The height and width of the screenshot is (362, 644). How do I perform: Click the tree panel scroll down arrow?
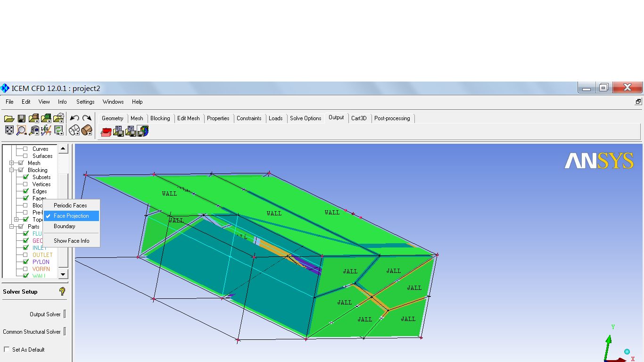(63, 274)
